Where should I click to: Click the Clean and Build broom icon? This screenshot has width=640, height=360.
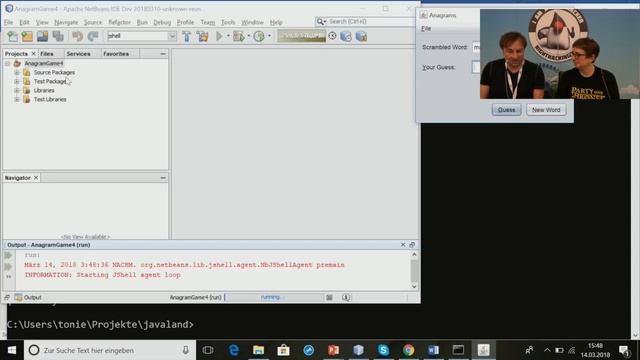[202, 36]
